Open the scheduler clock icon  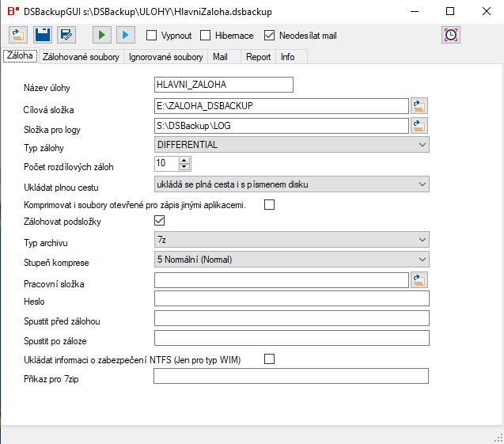click(451, 35)
